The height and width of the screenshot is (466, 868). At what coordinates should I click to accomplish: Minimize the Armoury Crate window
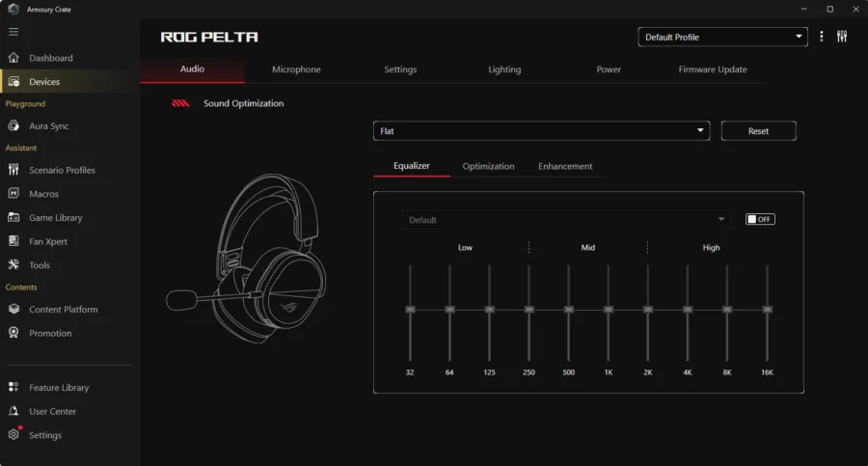803,9
